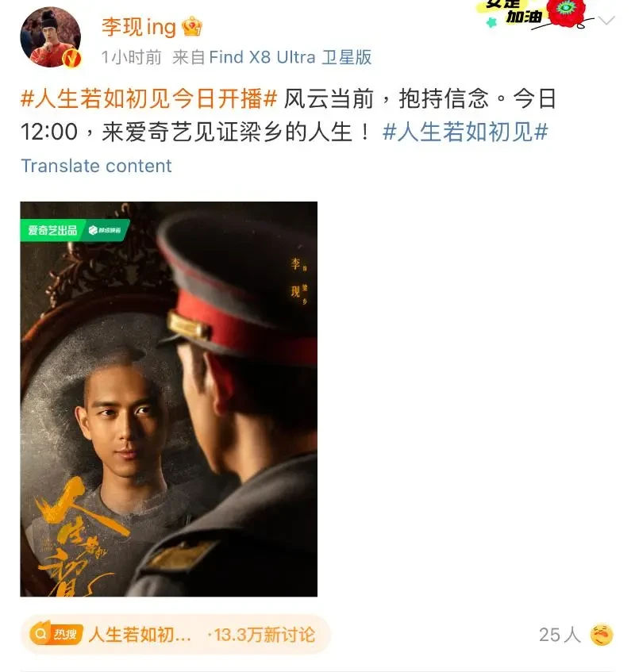The width and height of the screenshot is (635, 672).
Task: Open the username 李现ing link
Action: (139, 27)
